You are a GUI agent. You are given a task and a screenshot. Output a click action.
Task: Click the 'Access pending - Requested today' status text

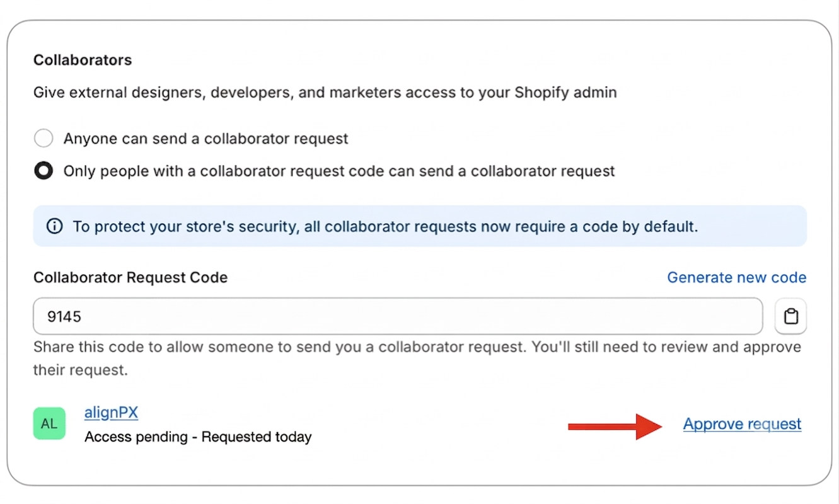[198, 437]
